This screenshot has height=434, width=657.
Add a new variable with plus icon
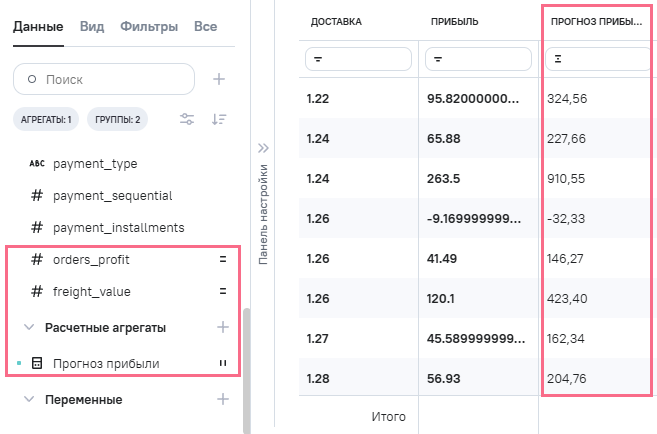click(x=223, y=399)
